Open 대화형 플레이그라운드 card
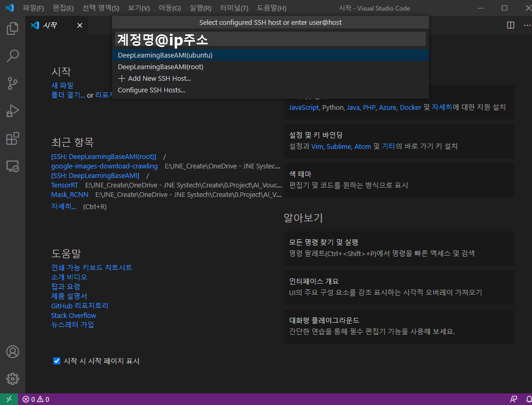The height and width of the screenshot is (405, 532). click(x=399, y=326)
